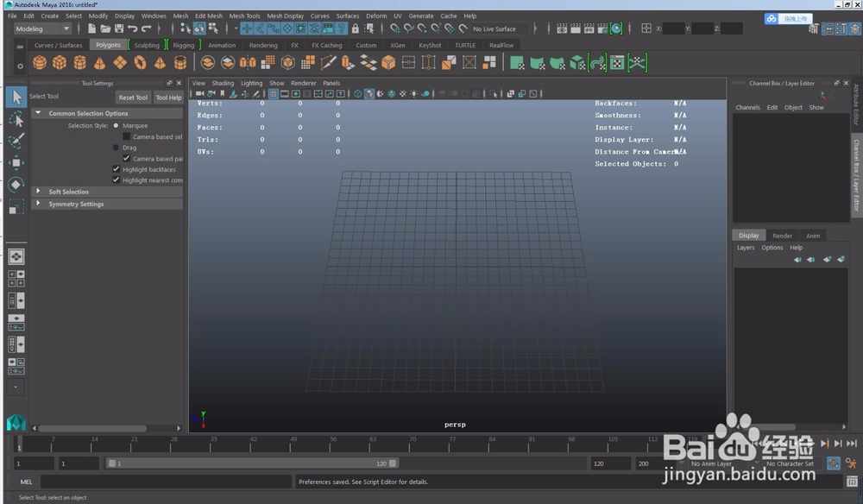The image size is (863, 504).
Task: Uncheck Camera based paint selection
Action: [x=127, y=159]
